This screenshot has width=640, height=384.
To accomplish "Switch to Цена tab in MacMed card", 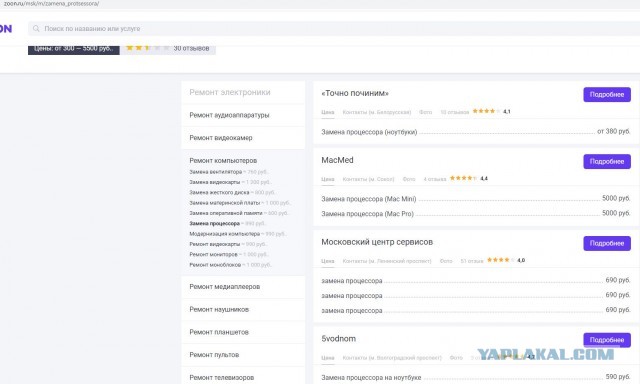I will pos(327,179).
